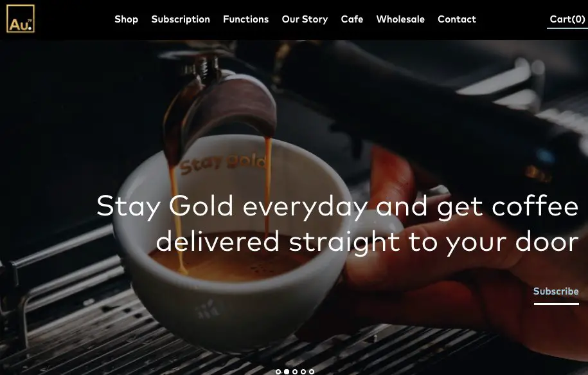Click the Subscribe link on hero banner
This screenshot has width=588, height=375.
(556, 291)
